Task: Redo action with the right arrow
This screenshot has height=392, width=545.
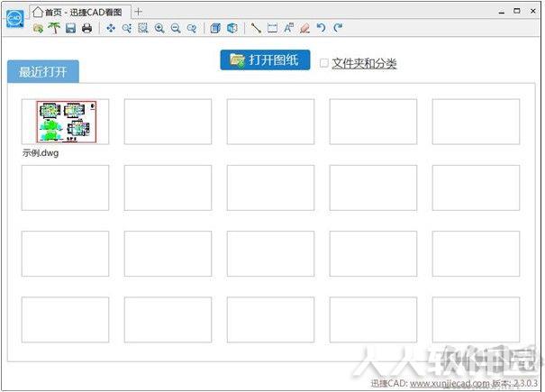Action: click(x=338, y=28)
